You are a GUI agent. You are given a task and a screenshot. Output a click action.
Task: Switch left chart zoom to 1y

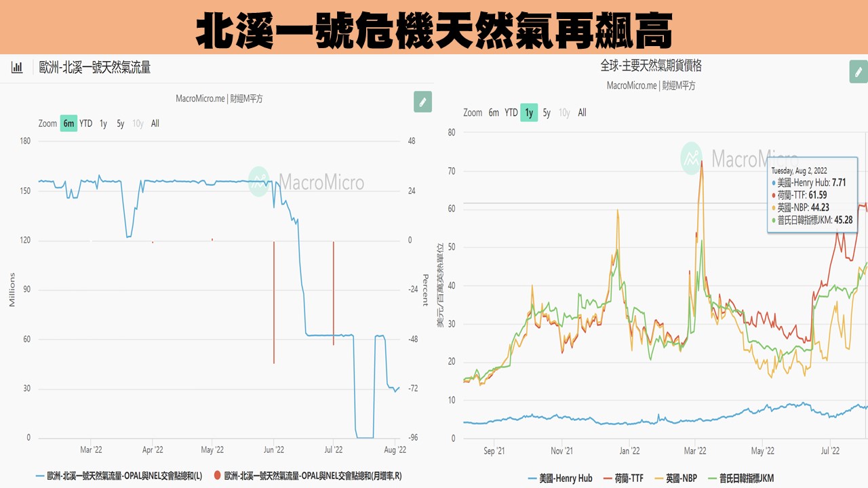click(103, 123)
